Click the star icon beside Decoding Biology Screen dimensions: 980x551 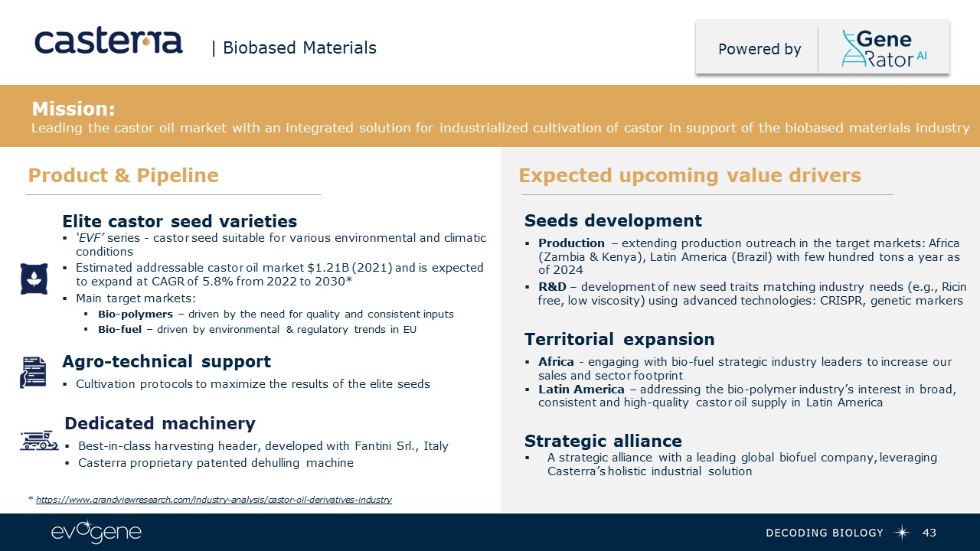903,533
